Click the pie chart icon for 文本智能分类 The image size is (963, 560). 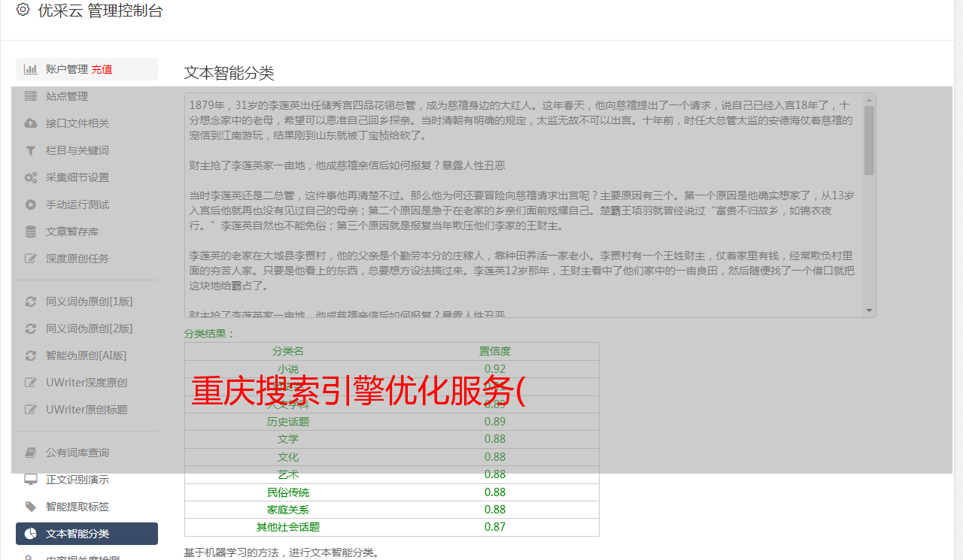31,534
